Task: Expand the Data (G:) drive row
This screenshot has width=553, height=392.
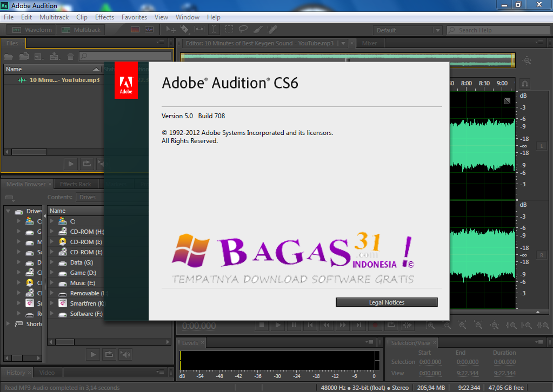Action: coord(52,262)
